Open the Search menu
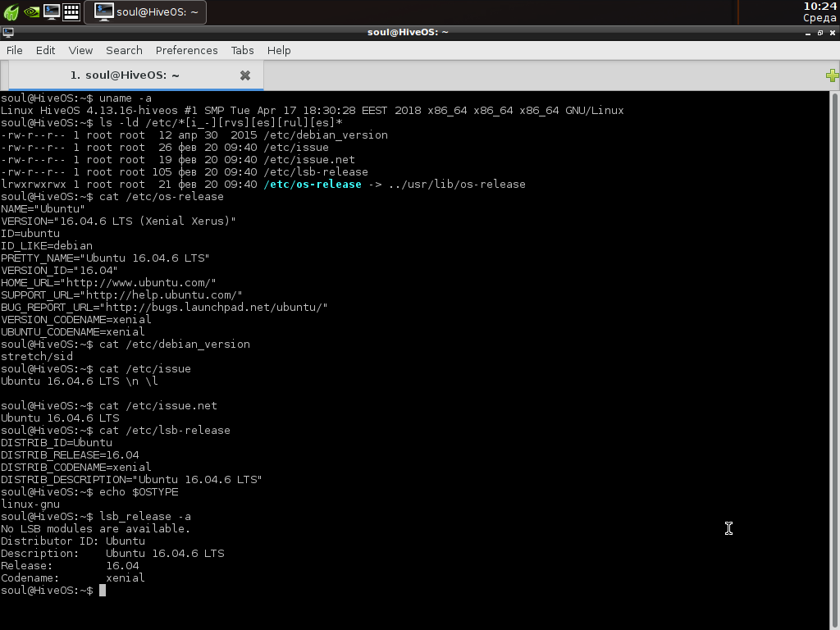840x630 pixels. (125, 50)
